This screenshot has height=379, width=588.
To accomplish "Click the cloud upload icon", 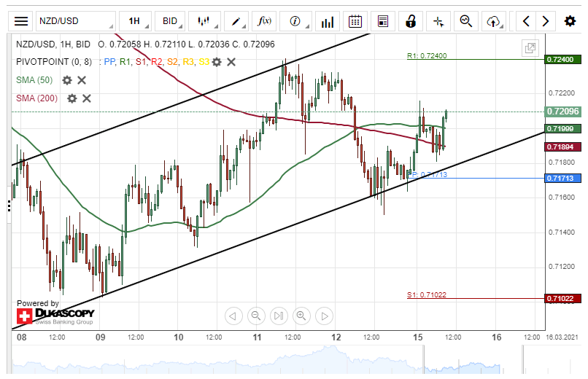I will [x=494, y=21].
